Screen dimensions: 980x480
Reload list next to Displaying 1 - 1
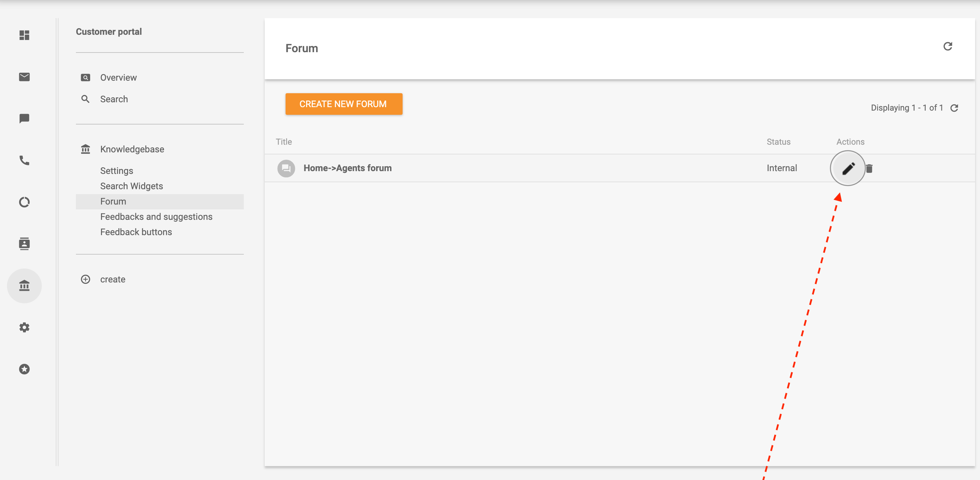955,108
